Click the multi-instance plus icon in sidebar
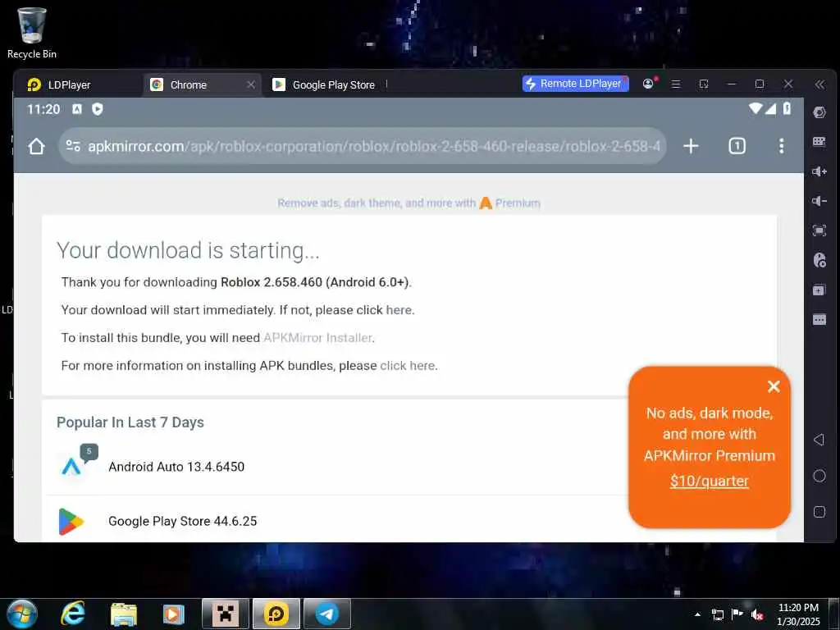840x630 pixels. coord(819,290)
